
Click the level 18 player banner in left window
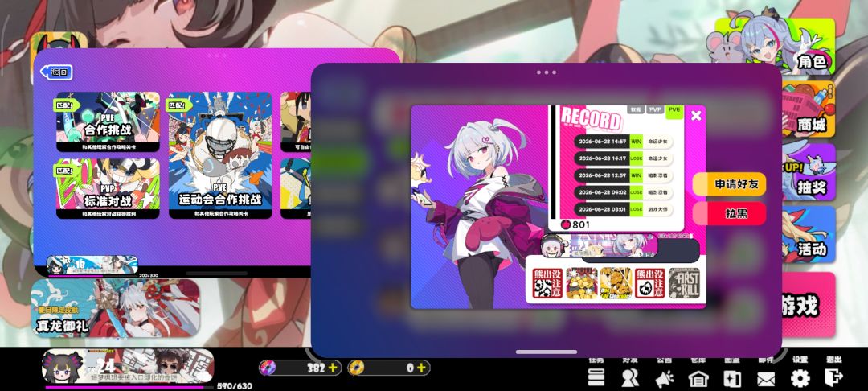[x=92, y=264]
